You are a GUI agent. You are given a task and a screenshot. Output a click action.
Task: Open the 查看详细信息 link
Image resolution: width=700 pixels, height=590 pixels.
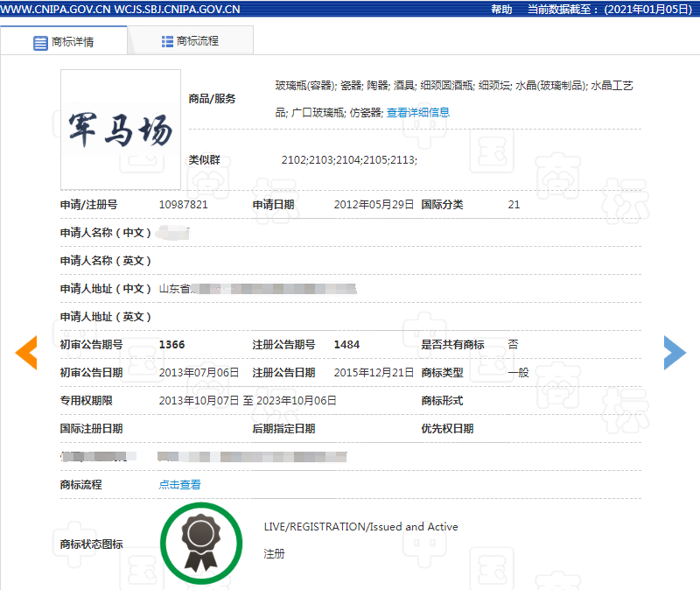click(x=418, y=113)
